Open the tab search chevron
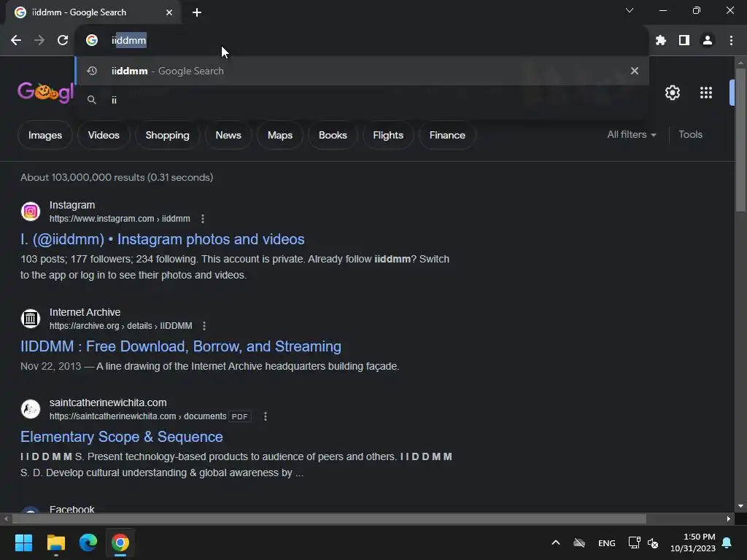Screen dimensions: 747x560 630,10
